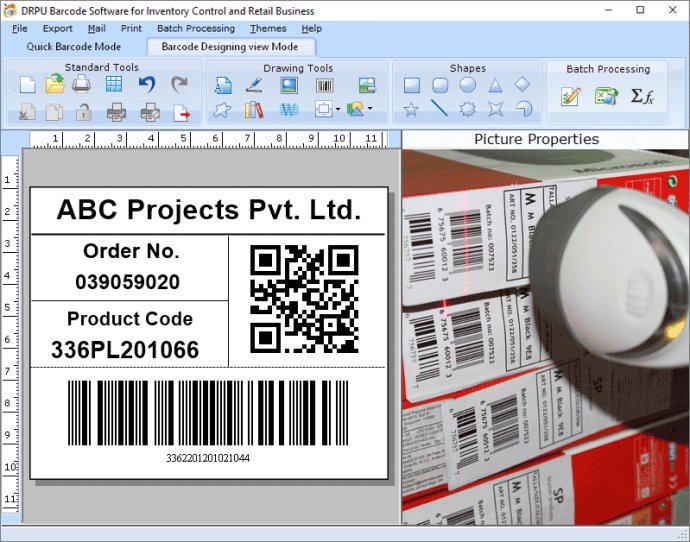This screenshot has height=542, width=690.
Task: Open dropdown arrow beside the frame icon
Action: click(x=338, y=109)
